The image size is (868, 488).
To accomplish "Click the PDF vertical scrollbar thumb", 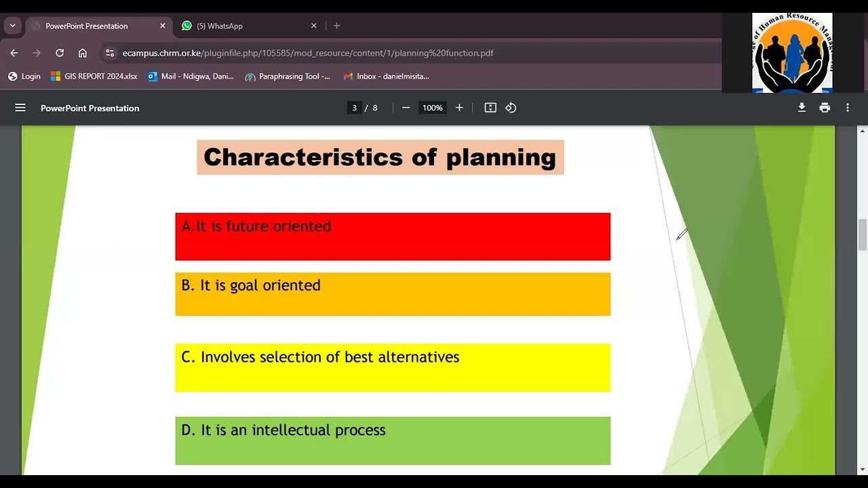I will pos(863,235).
